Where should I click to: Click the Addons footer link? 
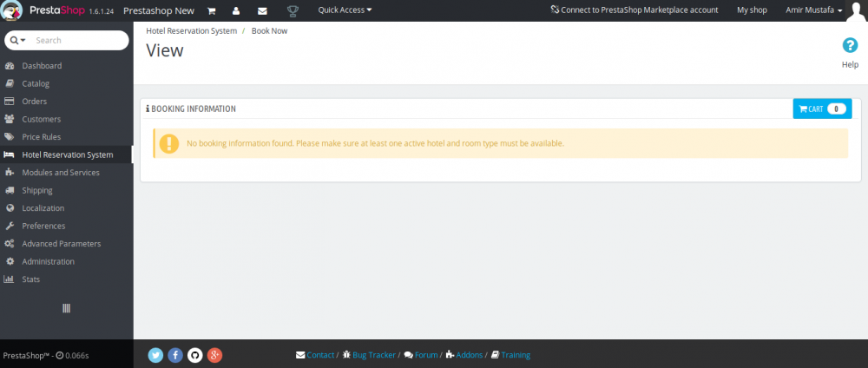(x=464, y=355)
